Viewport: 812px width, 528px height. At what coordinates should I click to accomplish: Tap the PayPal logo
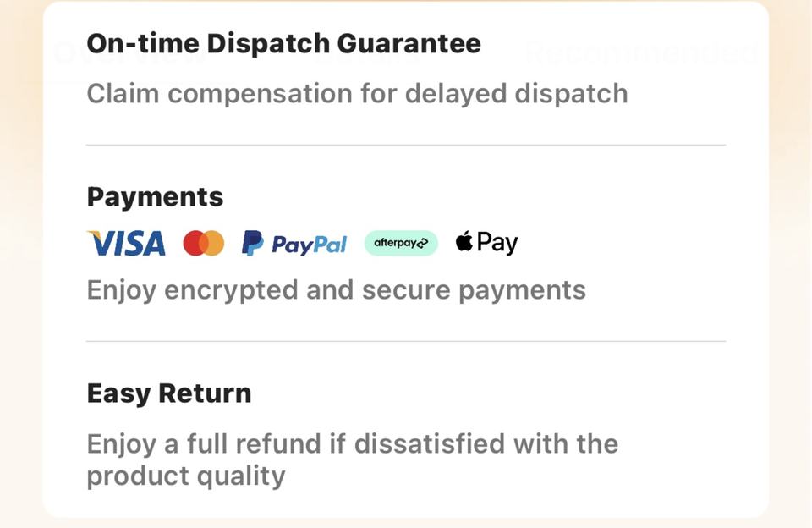pos(294,244)
